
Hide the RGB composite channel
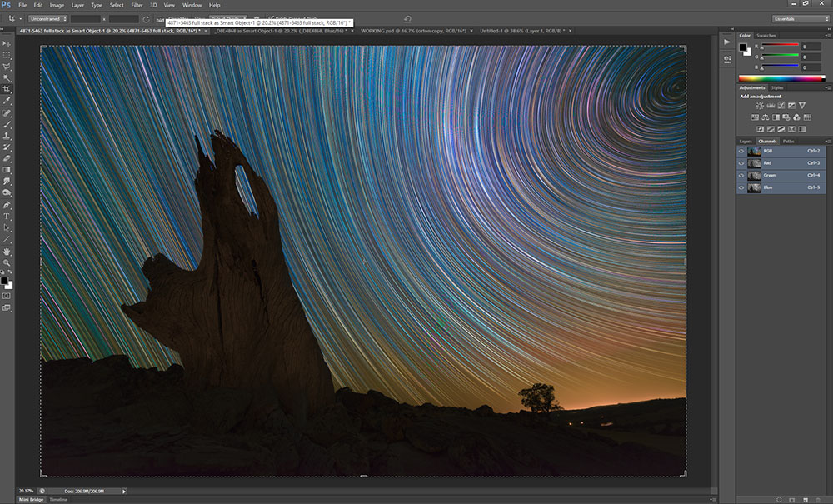pyautogui.click(x=741, y=151)
